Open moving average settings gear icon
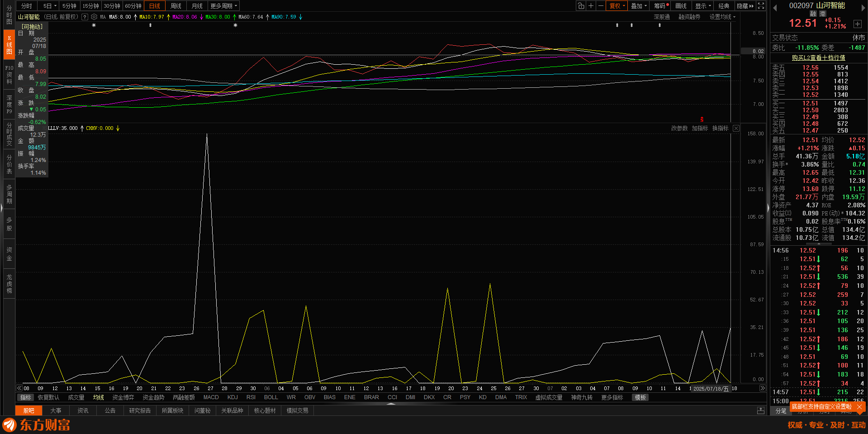This screenshot has width=868, height=434. click(94, 17)
